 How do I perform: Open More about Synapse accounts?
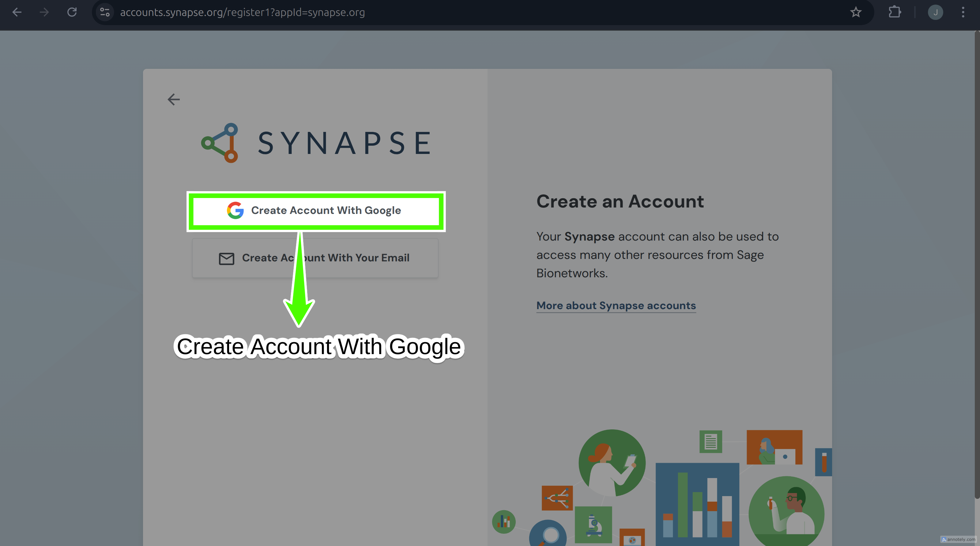tap(616, 305)
